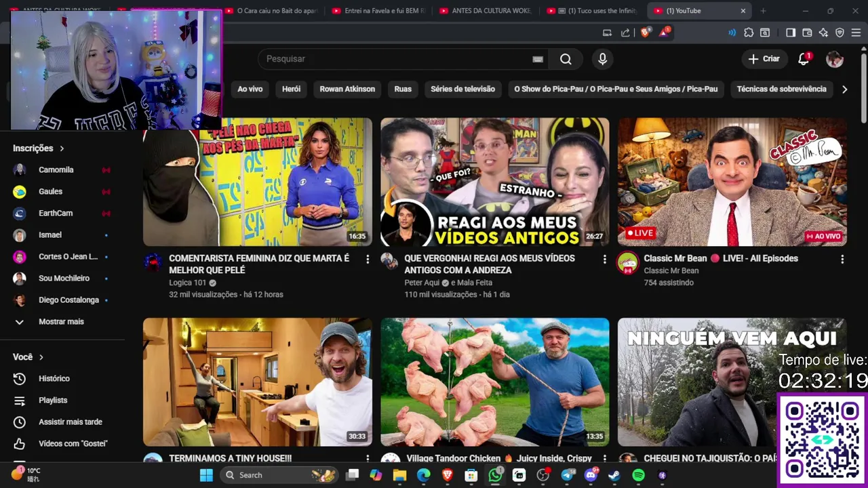Viewport: 868px width, 488px height.
Task: Toggle the Brave sidebar panel icon
Action: [791, 33]
